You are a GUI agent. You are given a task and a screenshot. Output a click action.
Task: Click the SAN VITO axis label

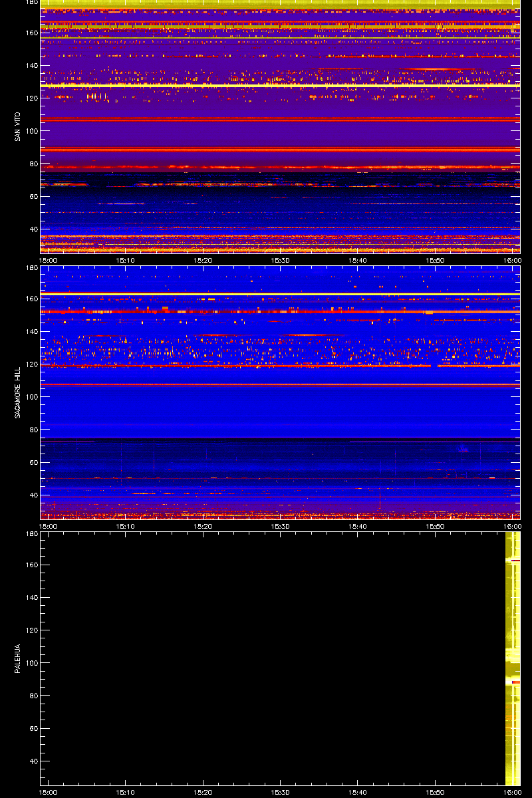pos(17,126)
